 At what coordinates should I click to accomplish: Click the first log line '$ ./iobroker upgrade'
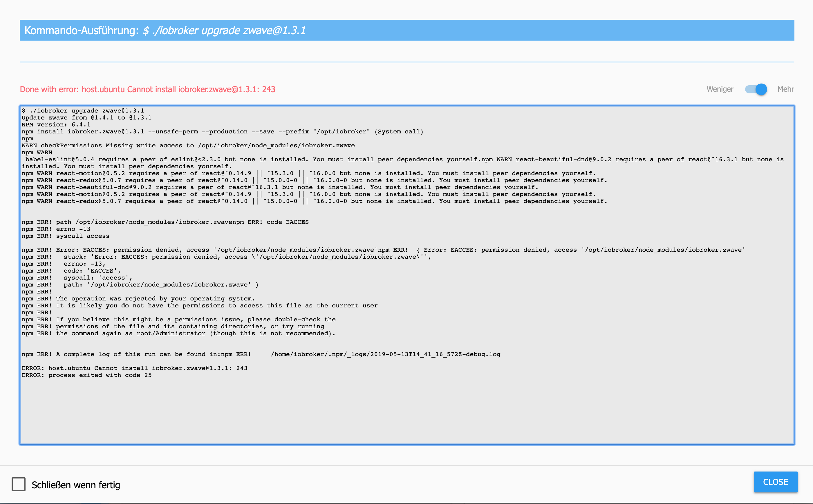83,111
